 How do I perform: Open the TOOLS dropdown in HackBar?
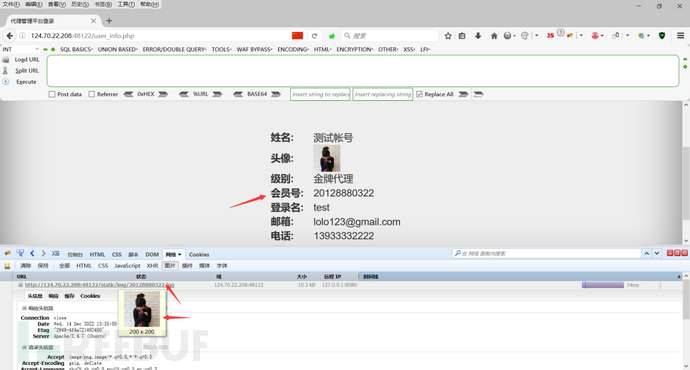coord(221,49)
